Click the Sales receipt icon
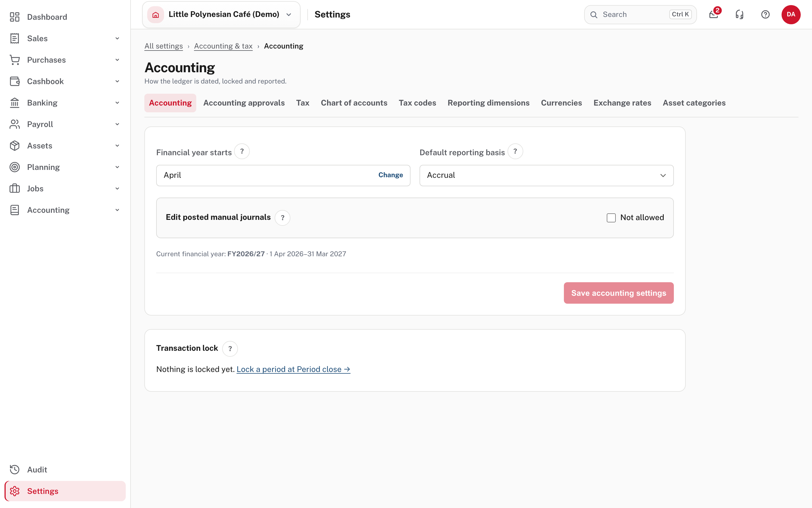This screenshot has height=508, width=812. tap(14, 38)
